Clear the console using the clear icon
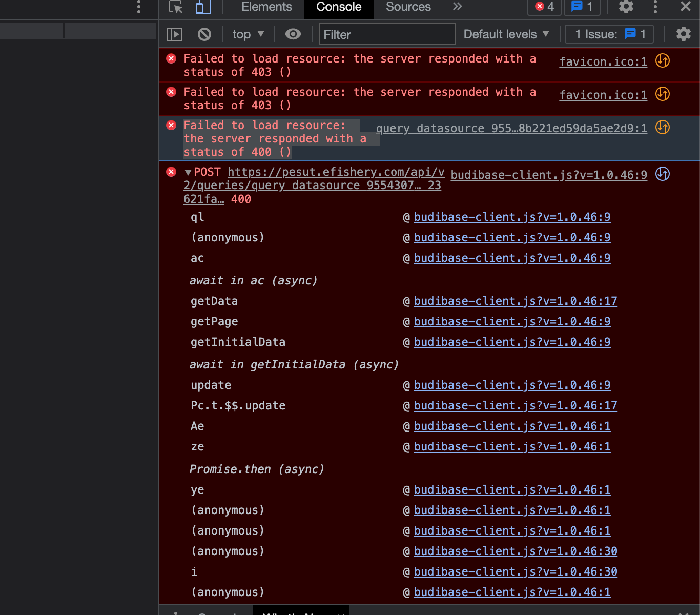Image resolution: width=700 pixels, height=615 pixels. 204,34
